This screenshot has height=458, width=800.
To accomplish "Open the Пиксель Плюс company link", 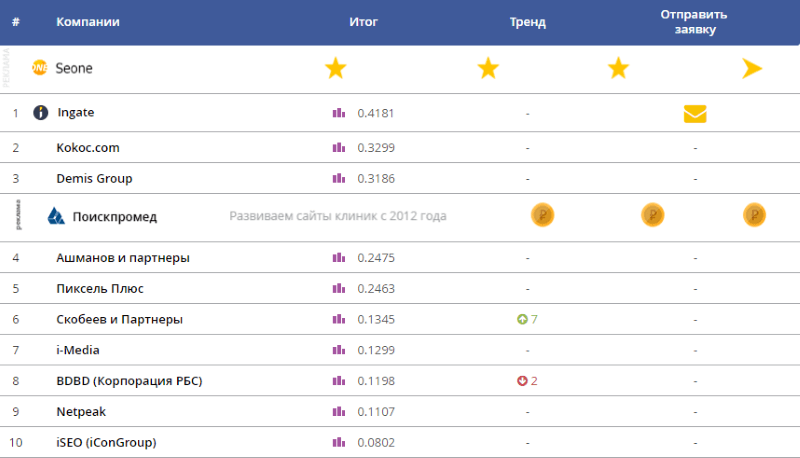I will (x=100, y=289).
